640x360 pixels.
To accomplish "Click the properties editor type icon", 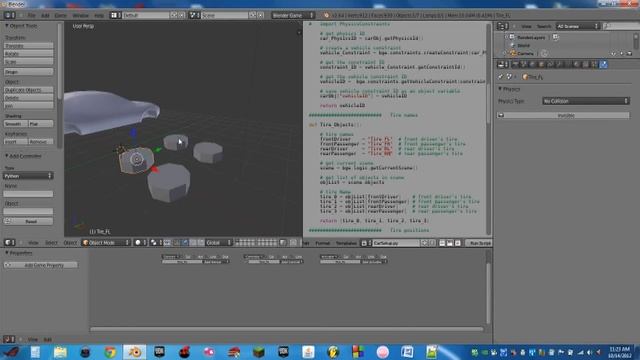I will [501, 64].
